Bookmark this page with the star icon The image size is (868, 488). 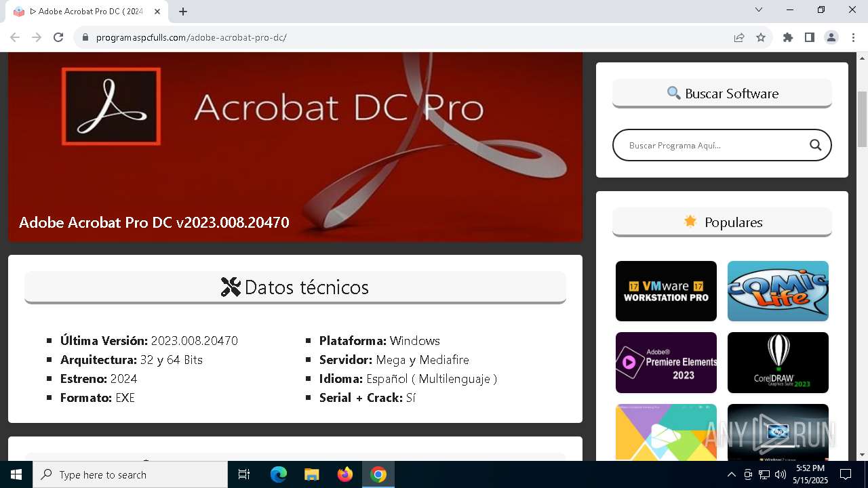(761, 37)
